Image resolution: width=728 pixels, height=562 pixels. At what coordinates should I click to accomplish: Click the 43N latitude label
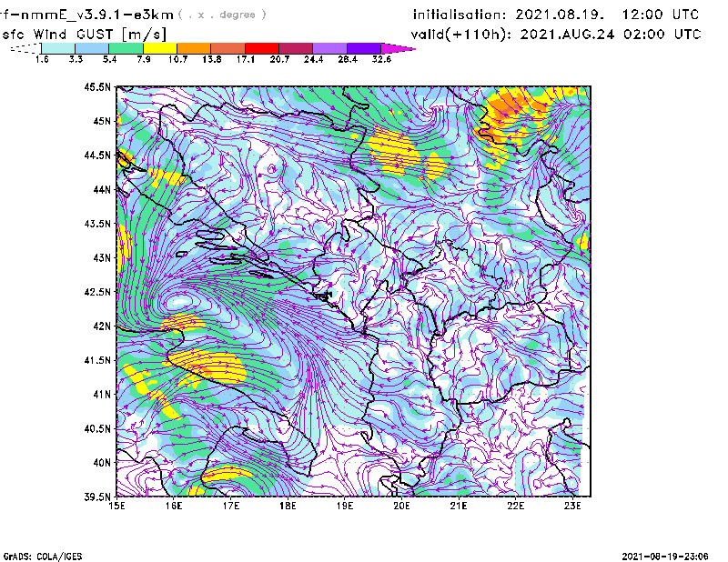[x=102, y=257]
